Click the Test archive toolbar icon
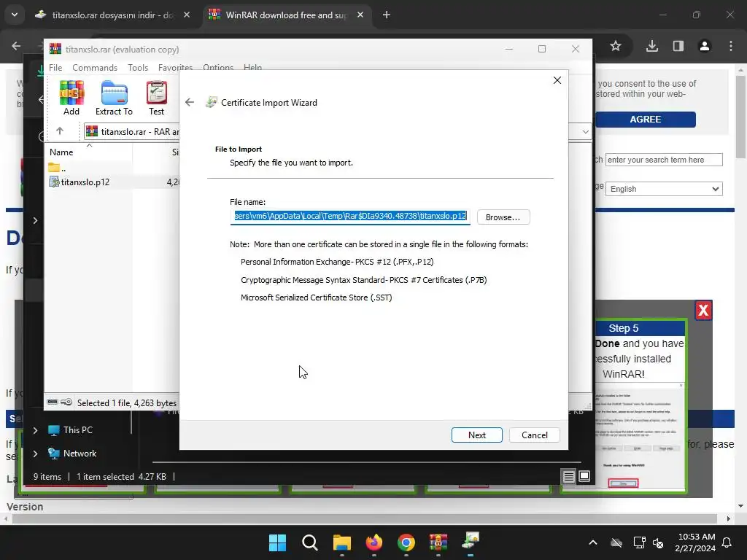This screenshot has height=560, width=747. point(156,98)
